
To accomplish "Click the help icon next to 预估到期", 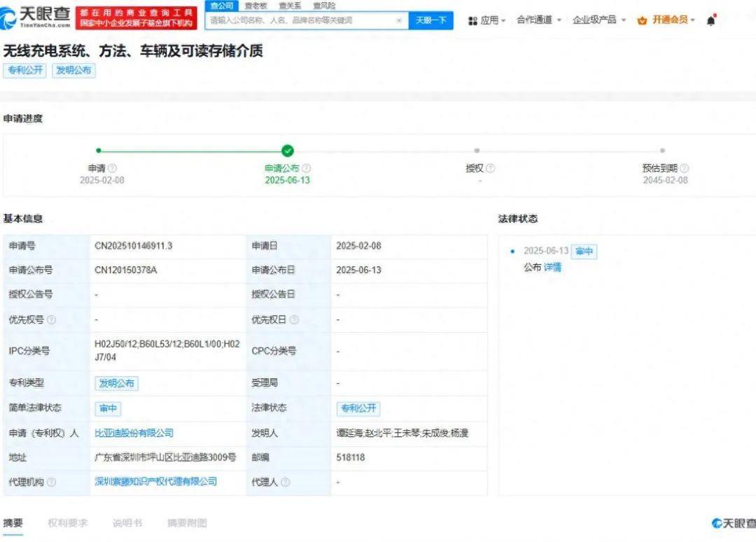I will tap(684, 168).
